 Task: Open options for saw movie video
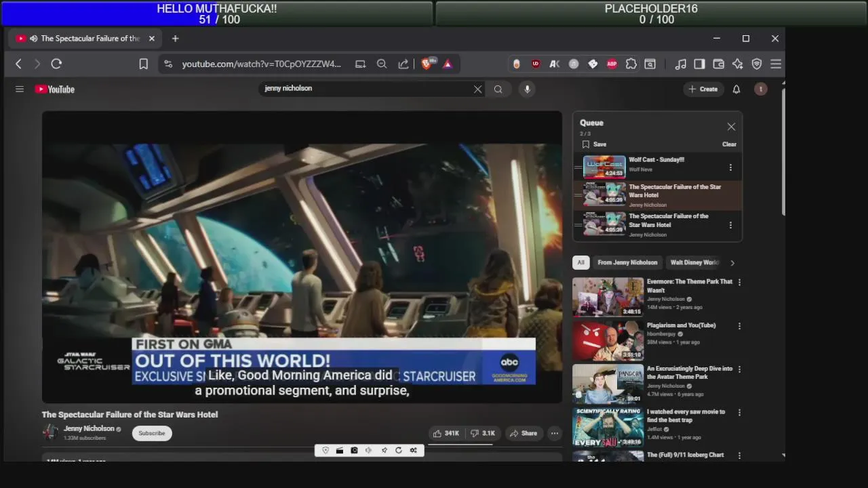pyautogui.click(x=739, y=412)
